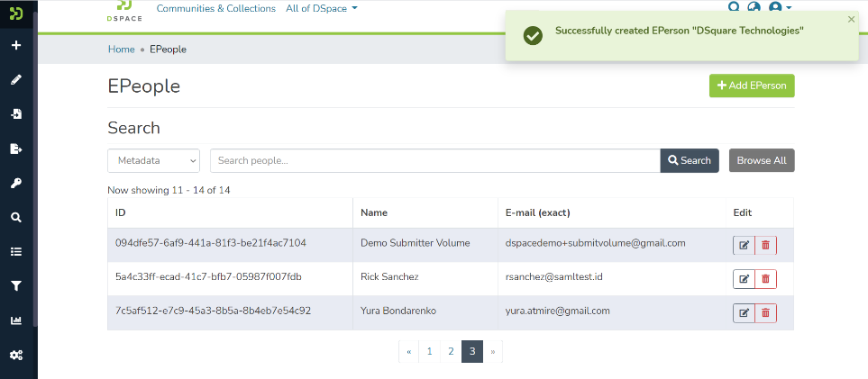Click the Browse All button
This screenshot has height=379, width=868.
point(762,160)
